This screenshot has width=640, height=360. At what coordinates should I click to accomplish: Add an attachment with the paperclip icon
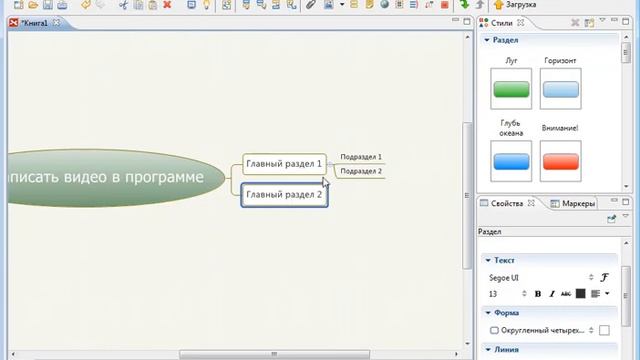311,5
